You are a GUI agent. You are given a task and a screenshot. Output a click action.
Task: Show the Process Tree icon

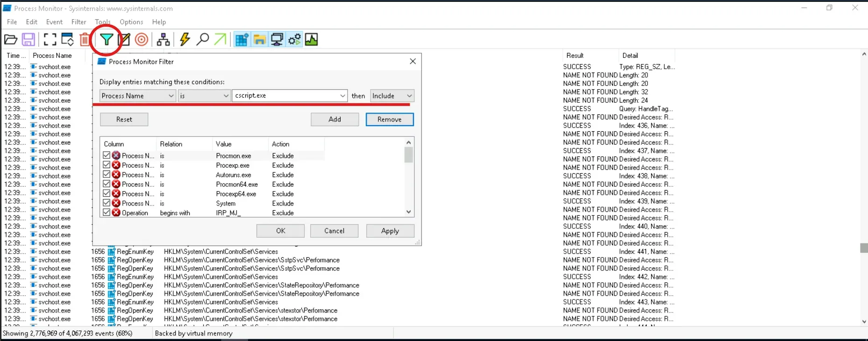[163, 40]
